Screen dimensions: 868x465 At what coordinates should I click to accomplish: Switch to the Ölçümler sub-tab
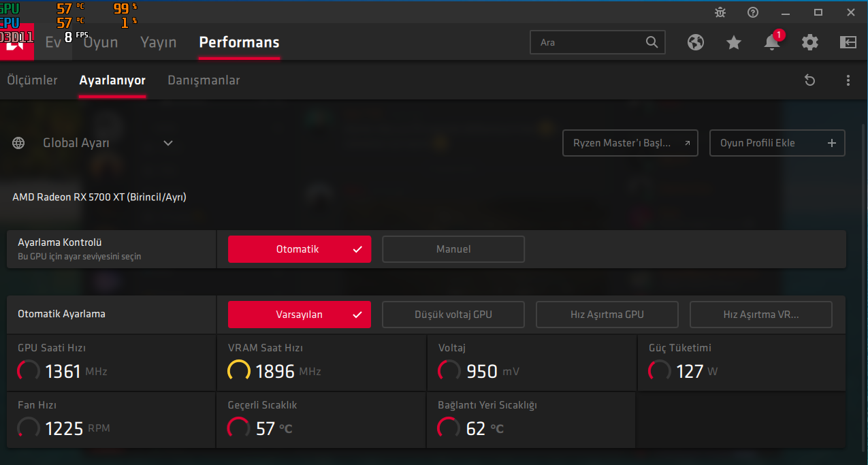pyautogui.click(x=32, y=80)
